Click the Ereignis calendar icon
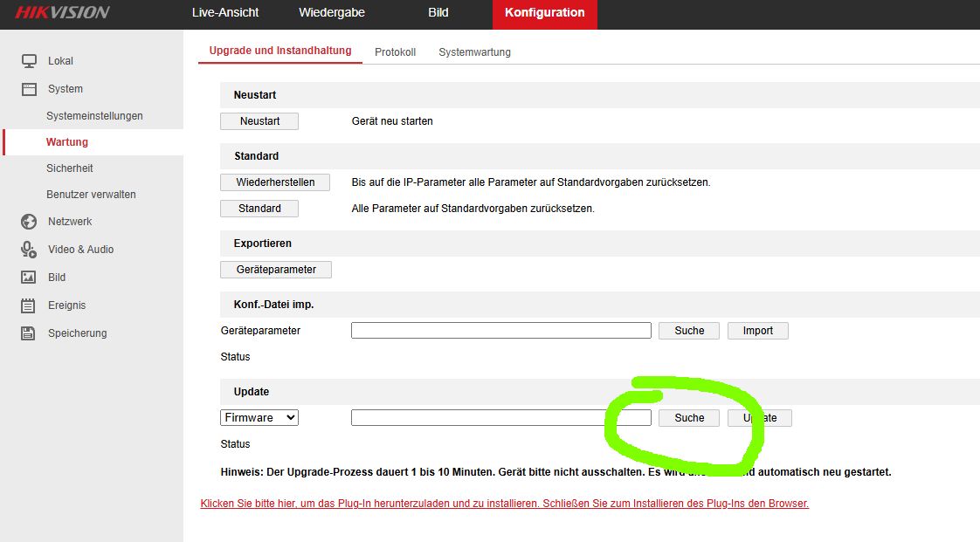Screen dimensions: 980x542 click(29, 305)
